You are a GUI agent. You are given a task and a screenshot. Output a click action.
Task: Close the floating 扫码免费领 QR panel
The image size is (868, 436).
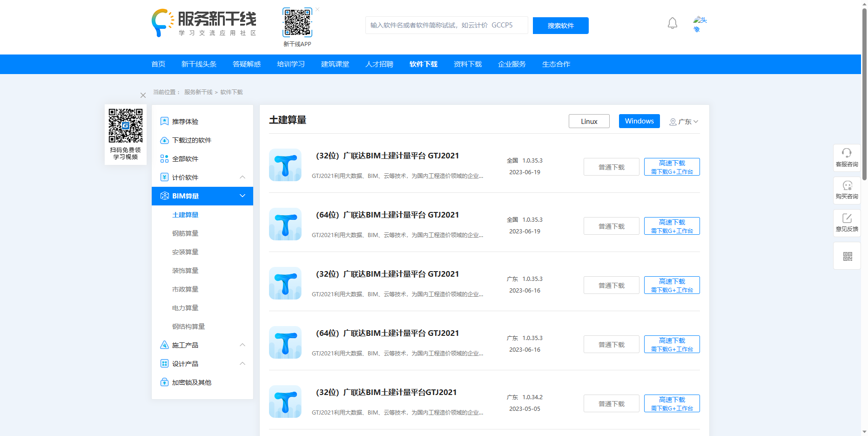coord(143,95)
